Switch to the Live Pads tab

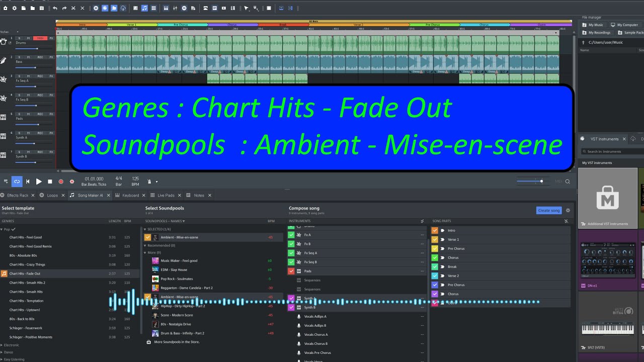[166, 195]
